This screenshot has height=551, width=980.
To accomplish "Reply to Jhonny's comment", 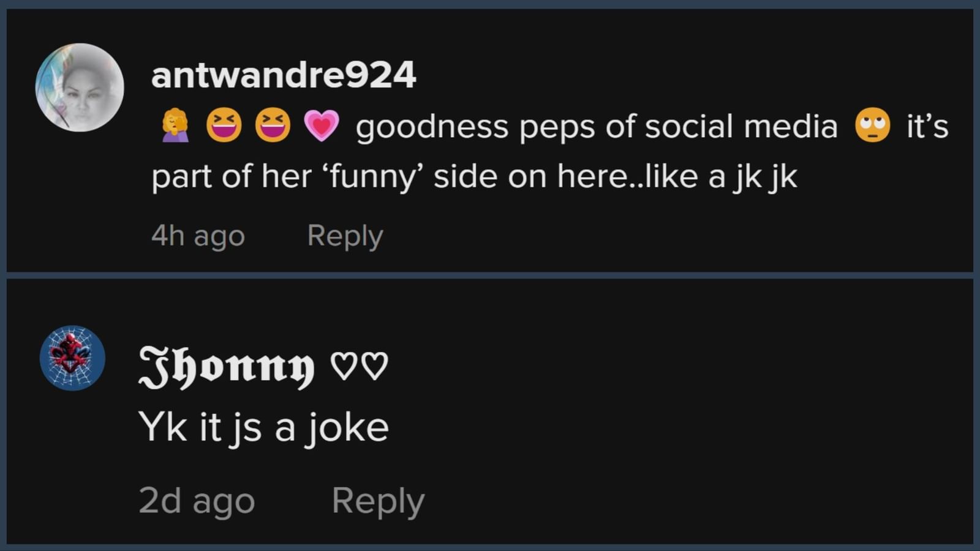I will tap(378, 501).
